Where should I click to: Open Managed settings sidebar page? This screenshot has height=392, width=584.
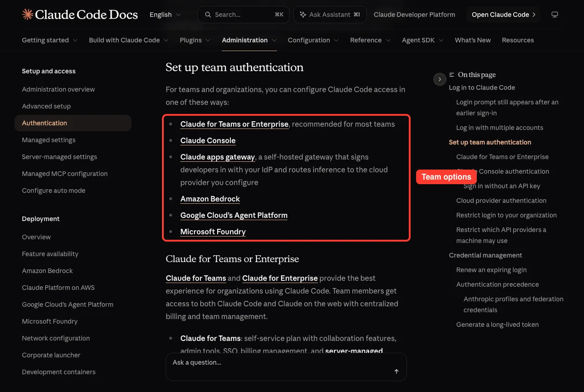pyautogui.click(x=49, y=140)
